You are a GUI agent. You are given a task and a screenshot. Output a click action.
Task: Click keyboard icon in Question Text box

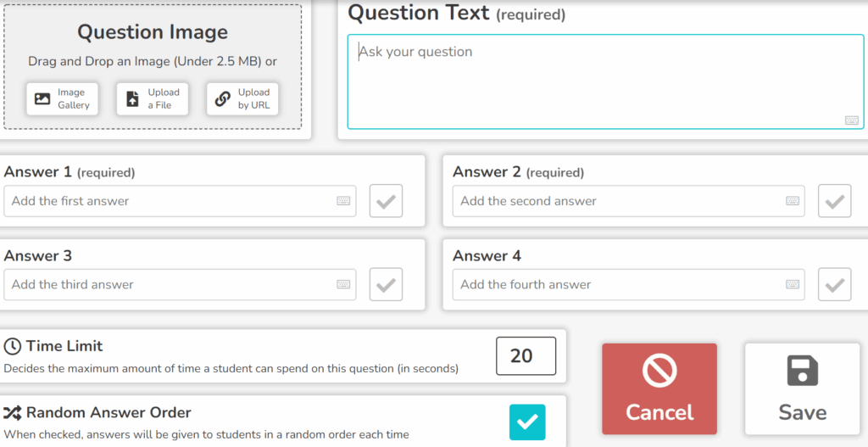851,120
